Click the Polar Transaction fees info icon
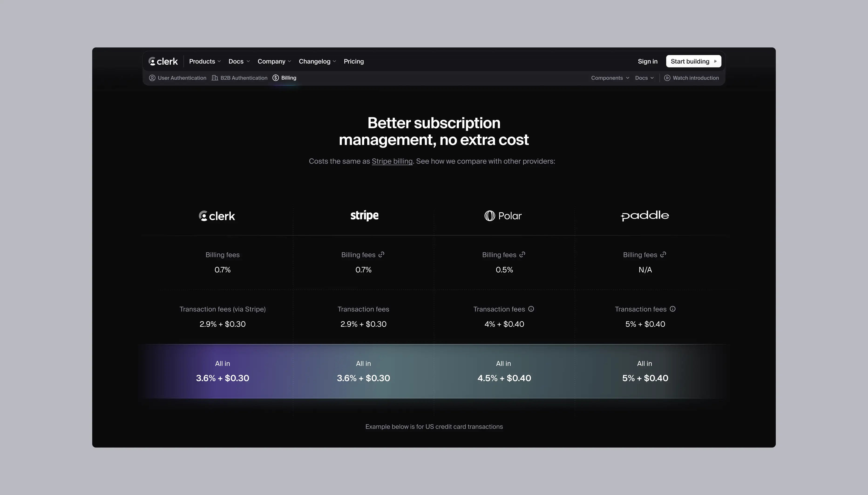This screenshot has height=495, width=868. pyautogui.click(x=531, y=309)
